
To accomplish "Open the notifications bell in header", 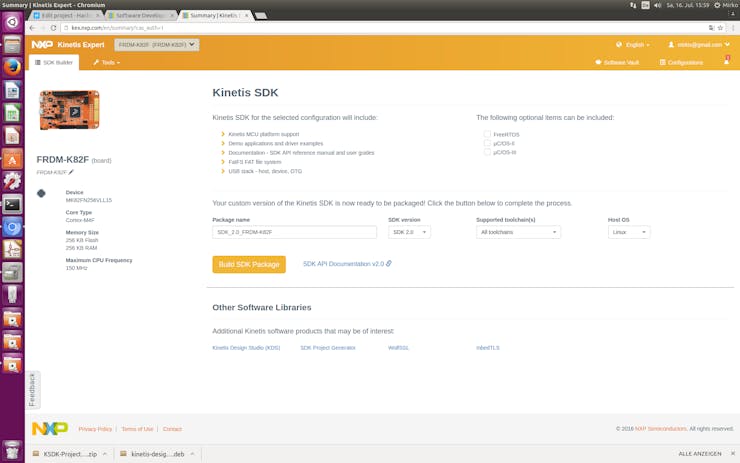I will click(727, 60).
